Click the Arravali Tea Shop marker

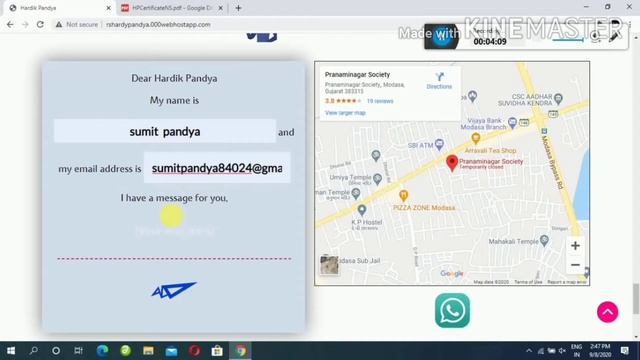point(476,138)
